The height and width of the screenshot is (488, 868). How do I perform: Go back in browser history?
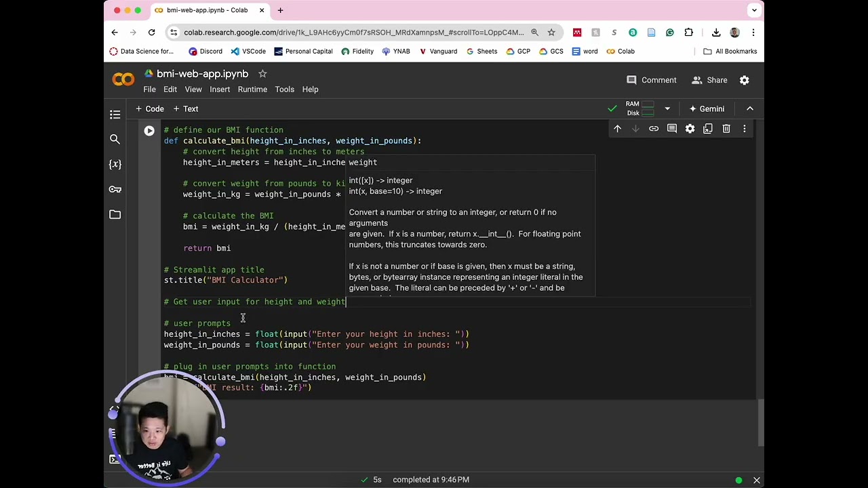click(x=115, y=32)
